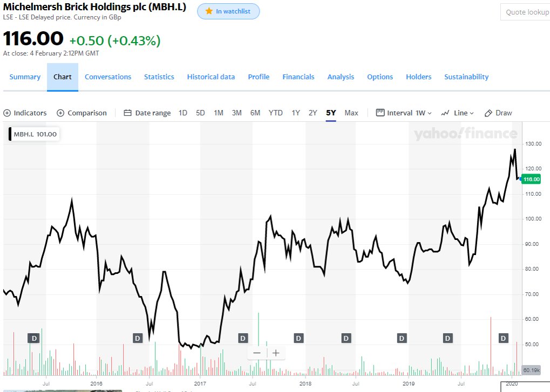Click the +0.50 (+0.43%) price change
The width and height of the screenshot is (550, 392).
coord(115,40)
